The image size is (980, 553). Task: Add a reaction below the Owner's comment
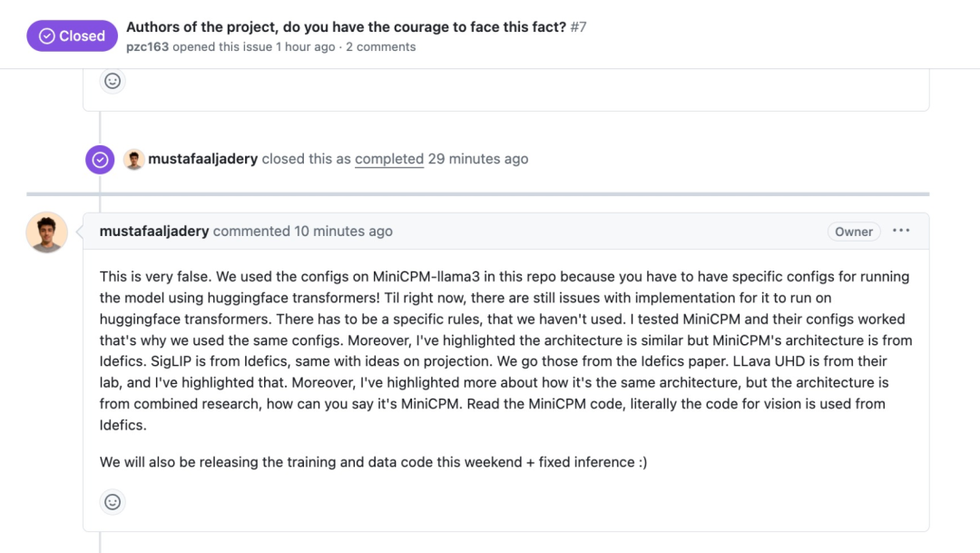(x=113, y=501)
